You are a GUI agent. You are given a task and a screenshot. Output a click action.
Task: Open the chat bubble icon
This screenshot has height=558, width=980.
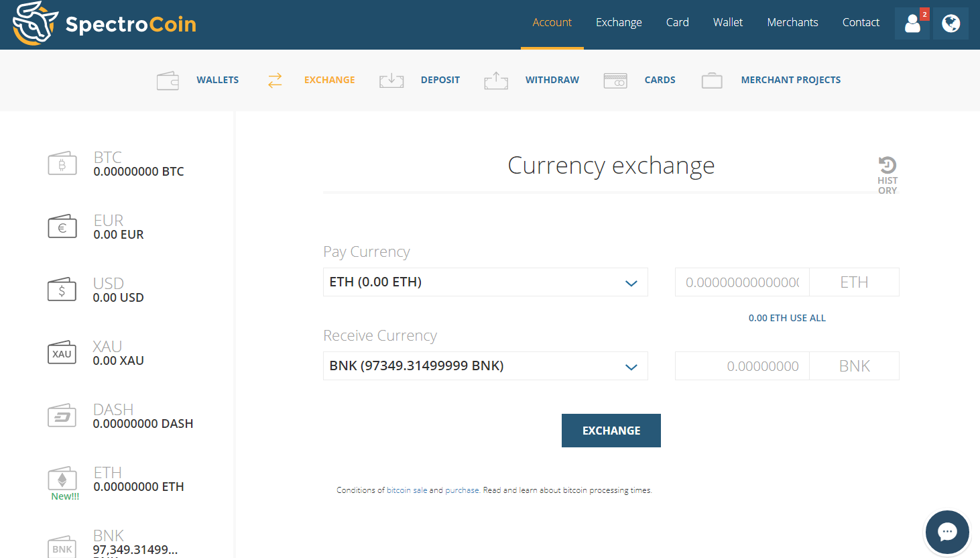tap(947, 532)
